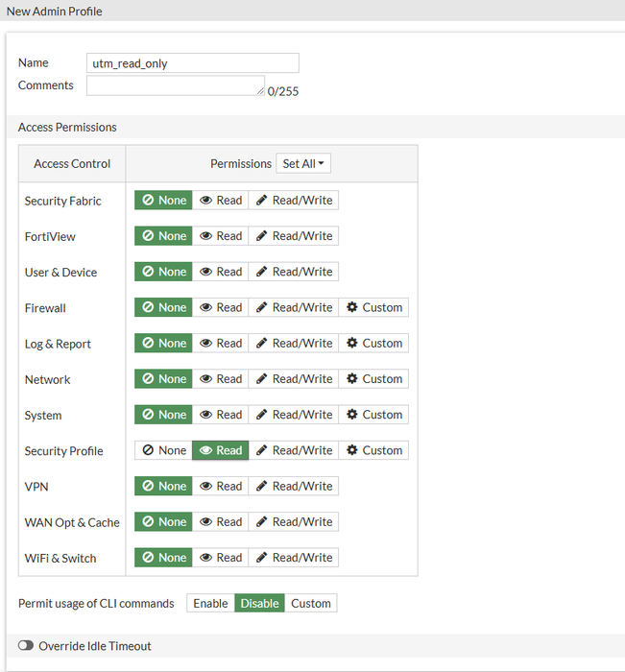Screen dimensions: 625x672
Task: Click gear icon on Firewall Custom option
Action: tap(352, 308)
